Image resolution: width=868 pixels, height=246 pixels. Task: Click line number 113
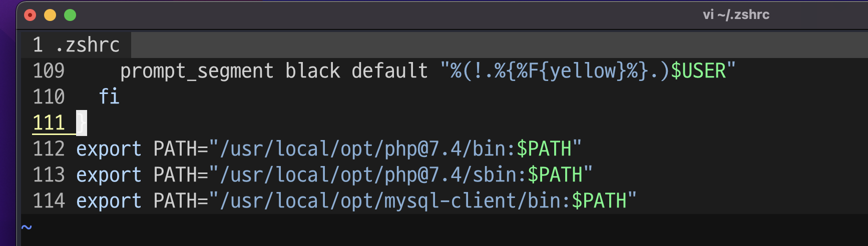tap(49, 175)
